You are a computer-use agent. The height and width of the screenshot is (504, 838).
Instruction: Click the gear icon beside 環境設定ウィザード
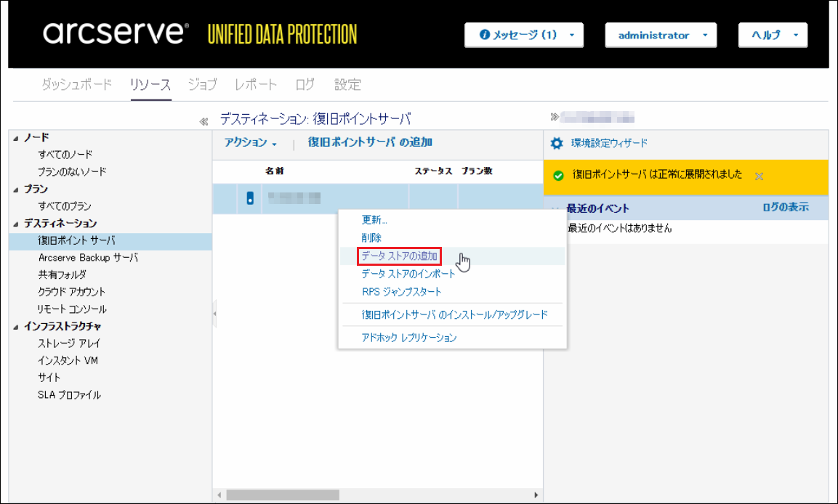click(557, 144)
